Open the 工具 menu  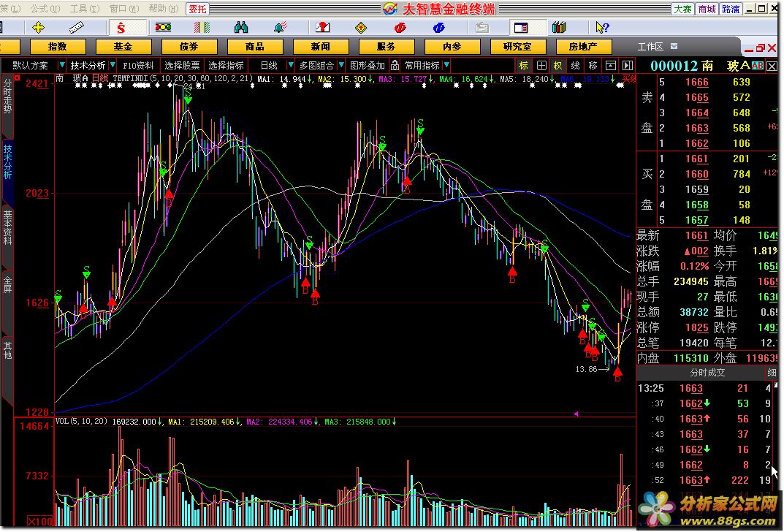pyautogui.click(x=85, y=9)
